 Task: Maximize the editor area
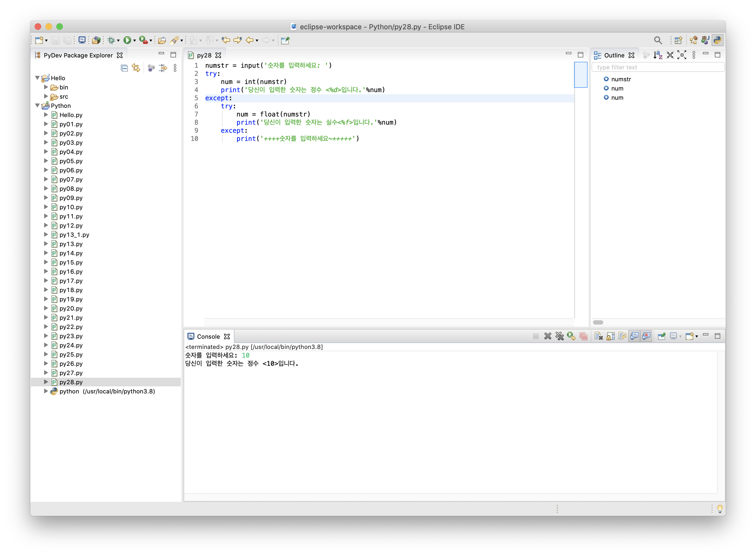(x=581, y=55)
